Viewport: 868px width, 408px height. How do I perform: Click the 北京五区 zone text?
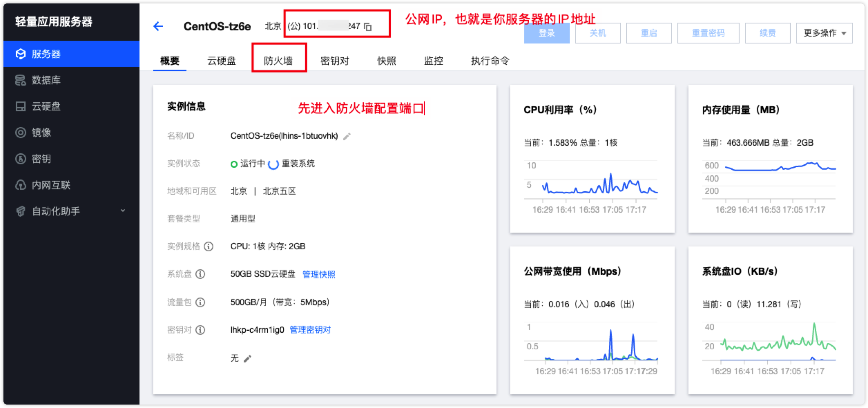279,191
